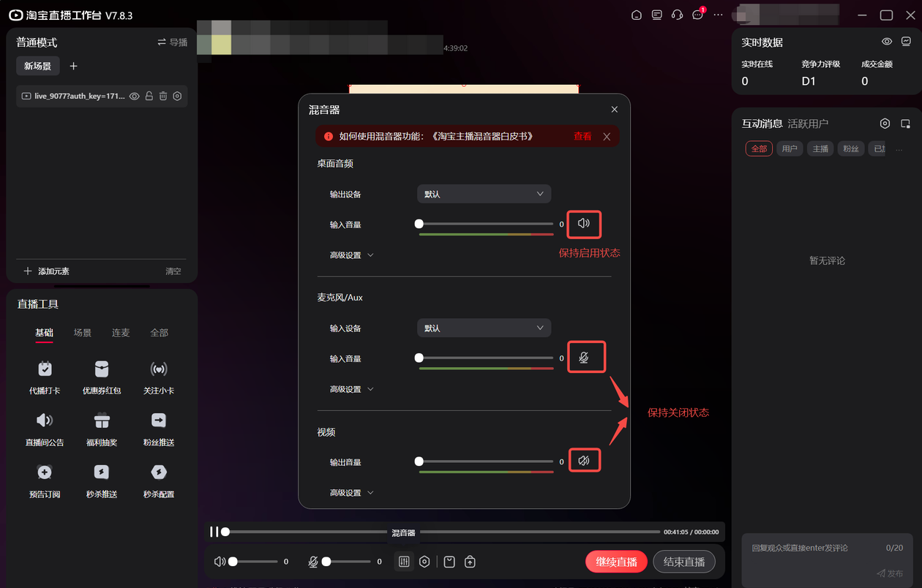Open the 福利抽奖 lottery tool
The image size is (922, 588).
102,421
